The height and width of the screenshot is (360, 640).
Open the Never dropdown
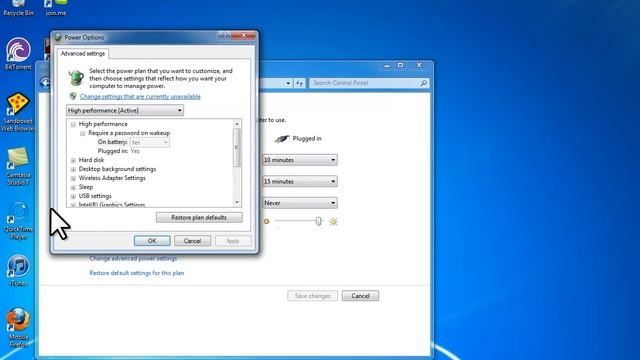[300, 203]
